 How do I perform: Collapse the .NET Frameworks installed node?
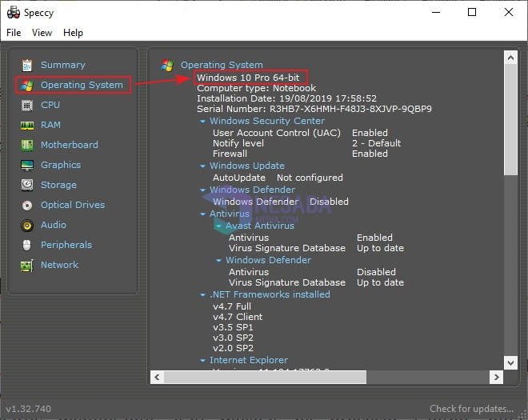point(202,295)
